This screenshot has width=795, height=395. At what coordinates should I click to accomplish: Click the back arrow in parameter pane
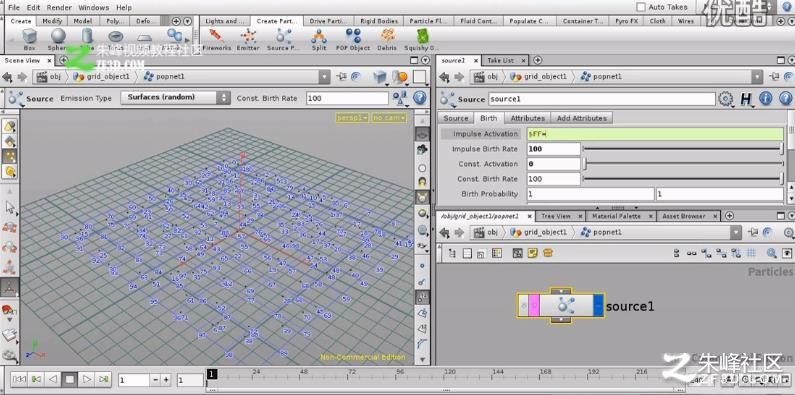[x=444, y=77]
